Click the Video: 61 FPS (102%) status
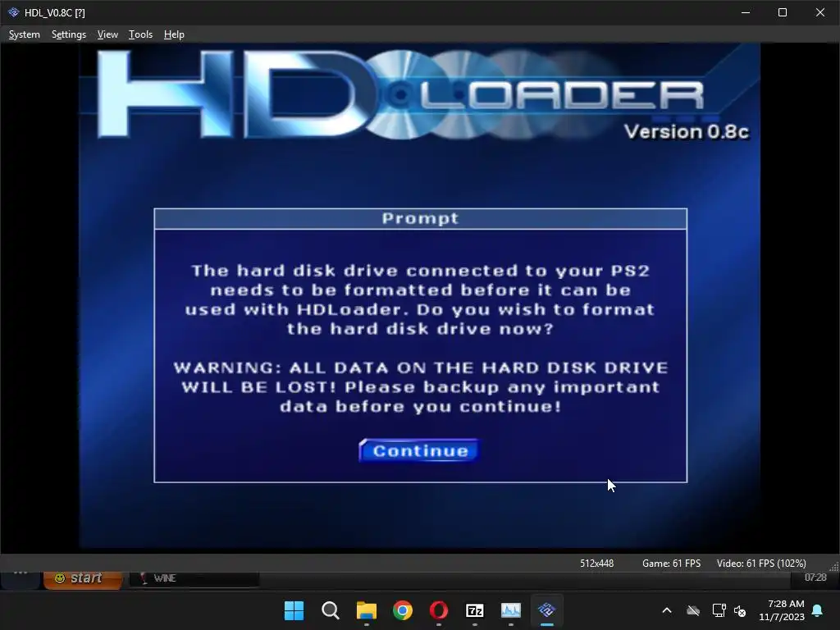 click(761, 564)
